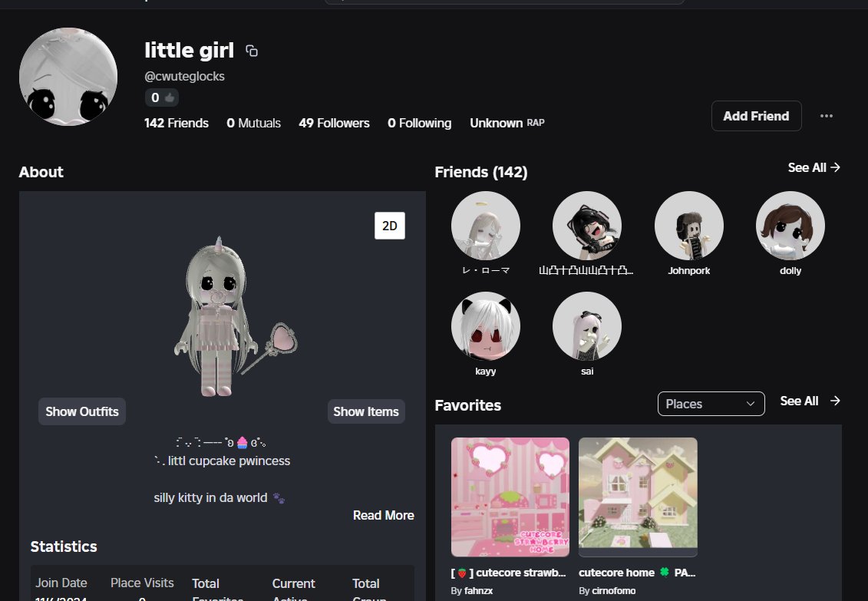Viewport: 868px width, 601px height.
Task: Click the Statistics section heading
Action: click(x=64, y=547)
